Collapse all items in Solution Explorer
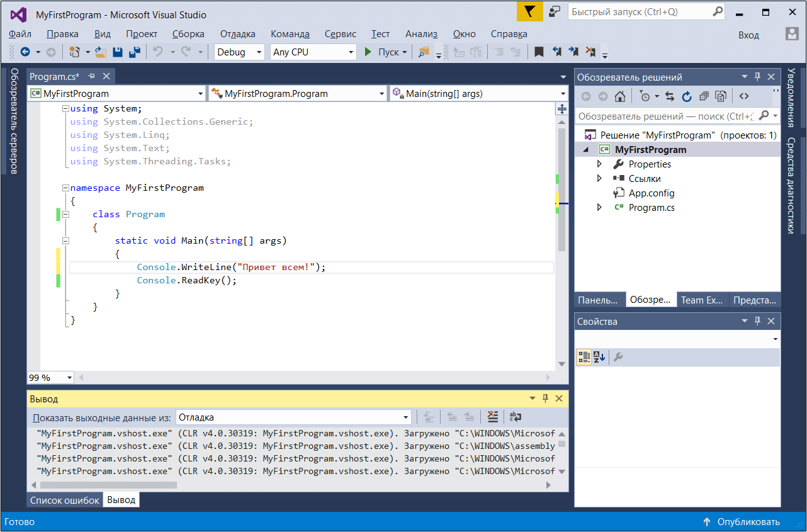 (704, 96)
